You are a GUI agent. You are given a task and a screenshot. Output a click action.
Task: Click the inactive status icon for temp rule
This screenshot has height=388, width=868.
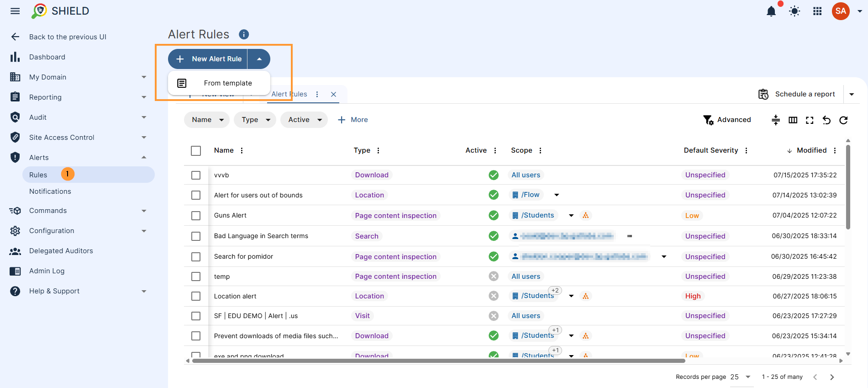(494, 276)
